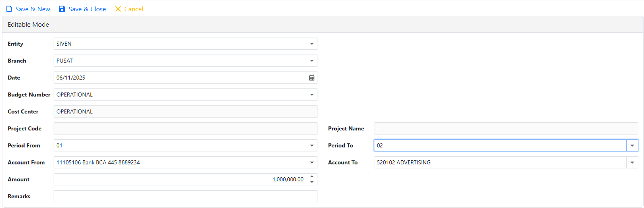Expand the Branch dropdown arrow
Image resolution: width=644 pixels, height=208 pixels.
click(x=312, y=61)
